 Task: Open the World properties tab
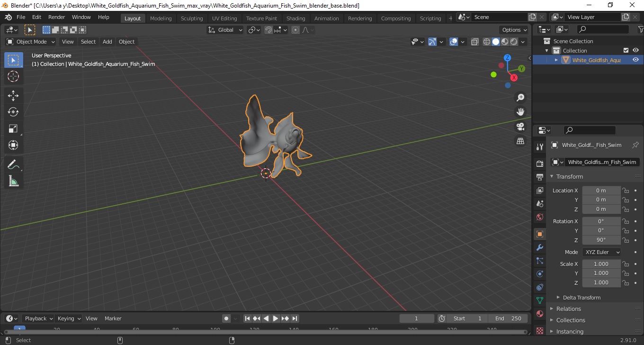point(540,217)
